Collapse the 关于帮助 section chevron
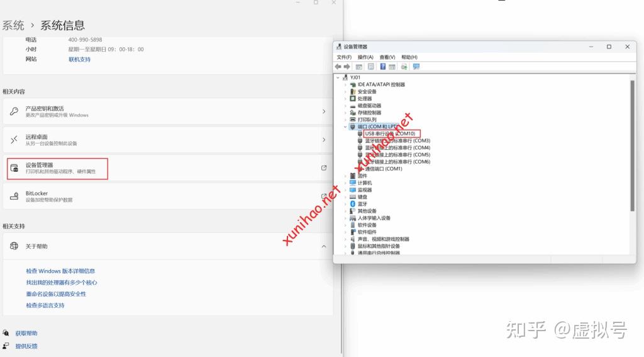The image size is (644, 357). [x=324, y=246]
